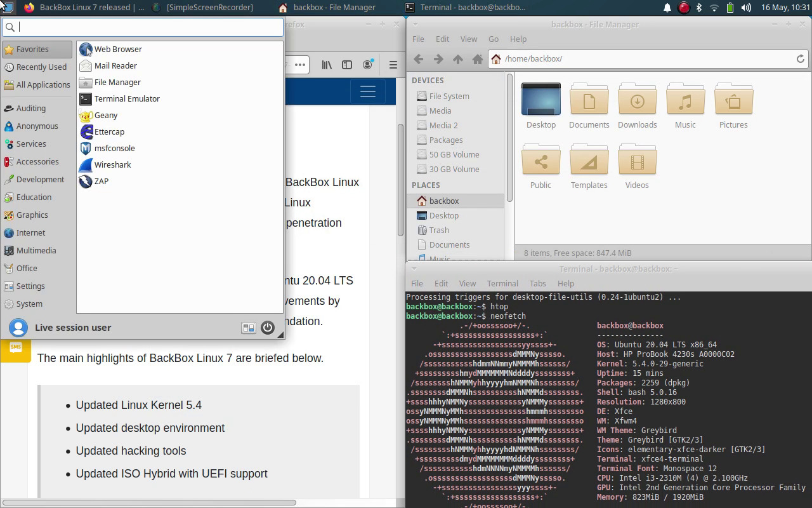Open Firefox account icon
The height and width of the screenshot is (508, 812).
[367, 65]
